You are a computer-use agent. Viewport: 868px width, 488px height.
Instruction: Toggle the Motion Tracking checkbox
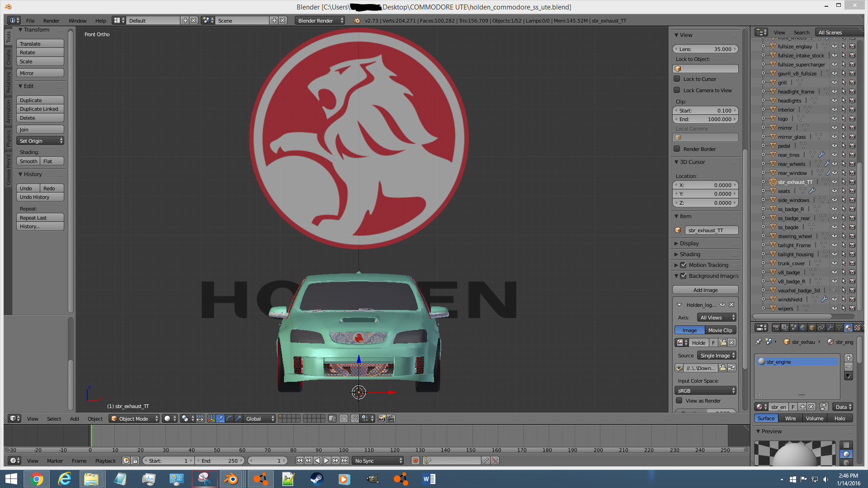[683, 265]
